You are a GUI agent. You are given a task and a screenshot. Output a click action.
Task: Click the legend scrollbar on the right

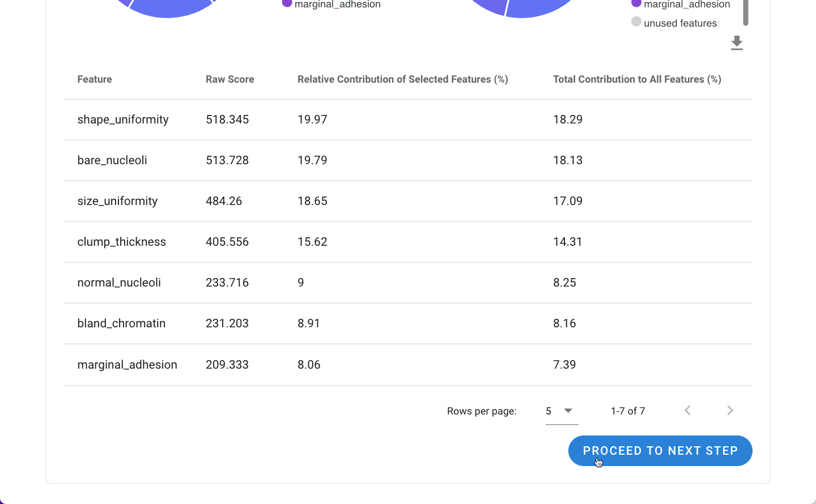(x=746, y=12)
